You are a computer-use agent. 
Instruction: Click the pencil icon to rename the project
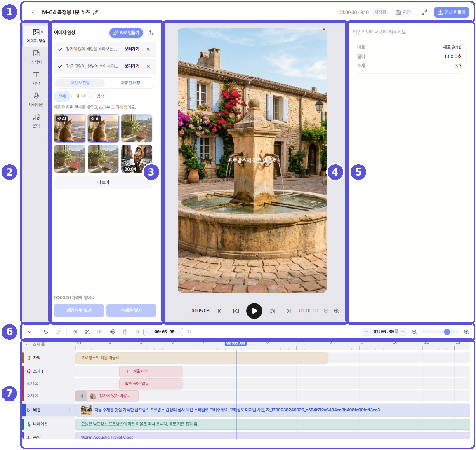95,12
